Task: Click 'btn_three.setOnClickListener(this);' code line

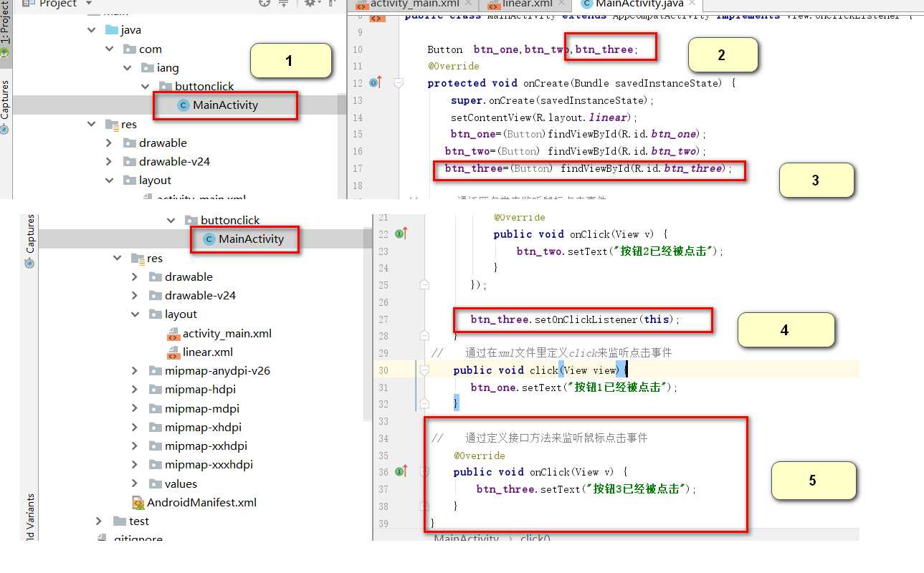Action: (x=576, y=319)
